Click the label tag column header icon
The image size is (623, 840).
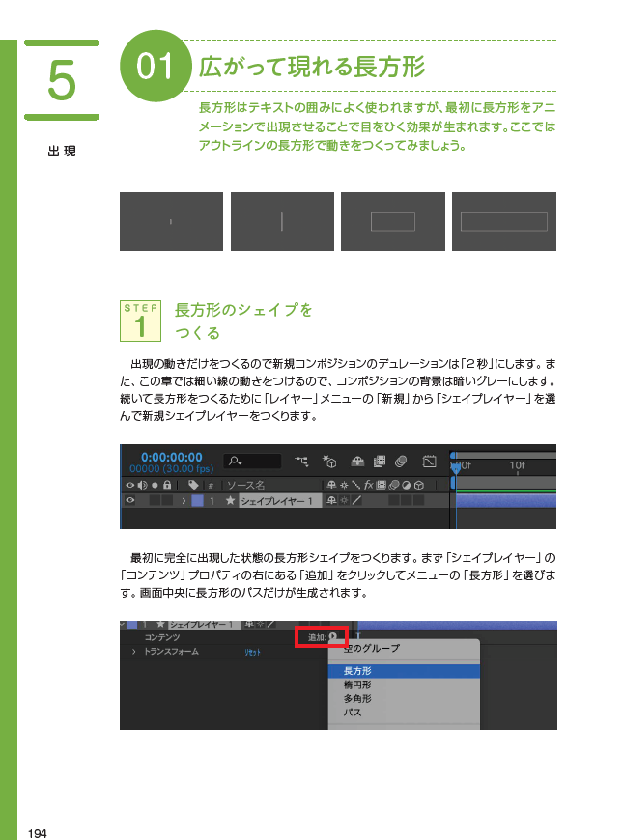click(x=193, y=485)
